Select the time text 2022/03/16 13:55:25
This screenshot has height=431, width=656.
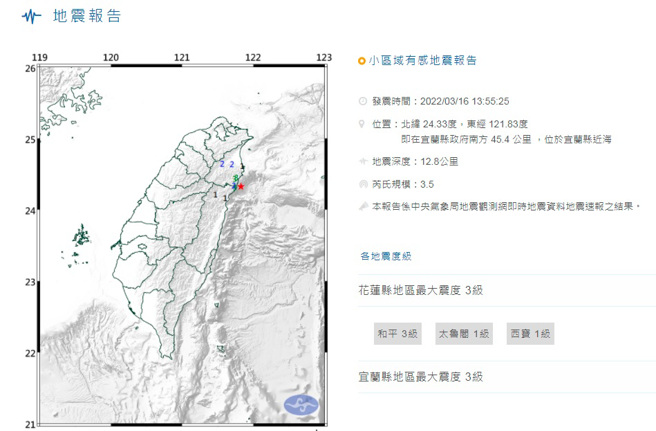pyautogui.click(x=464, y=101)
